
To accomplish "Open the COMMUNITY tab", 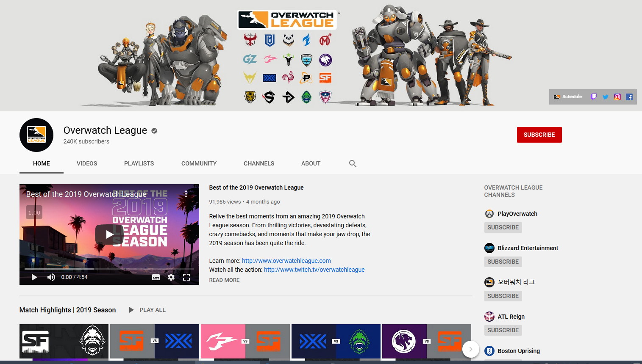I will point(199,163).
